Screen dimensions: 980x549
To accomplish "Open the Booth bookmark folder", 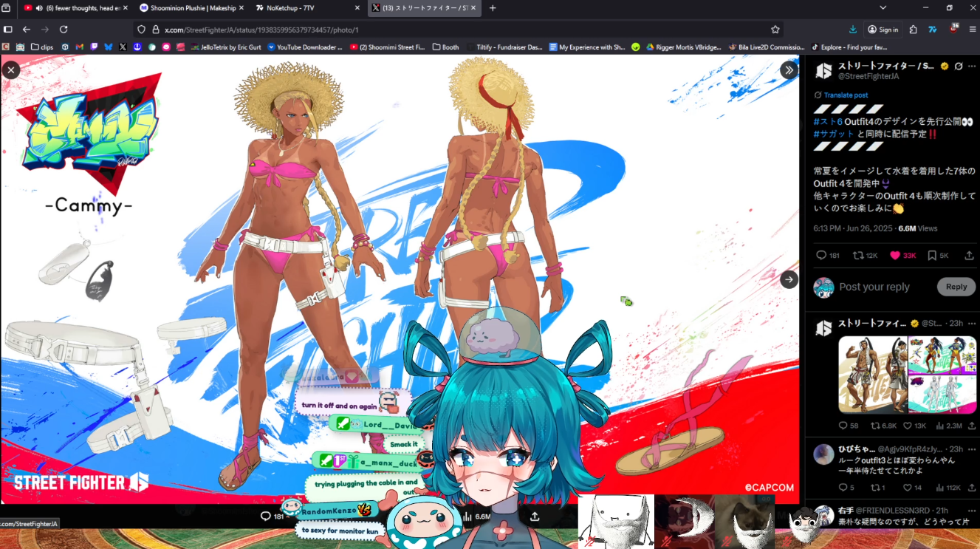I will point(445,47).
